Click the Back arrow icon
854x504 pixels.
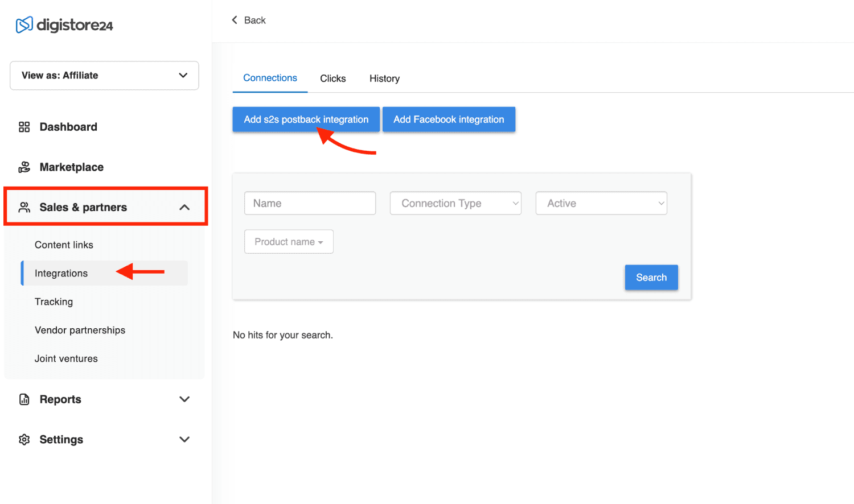[x=235, y=20]
